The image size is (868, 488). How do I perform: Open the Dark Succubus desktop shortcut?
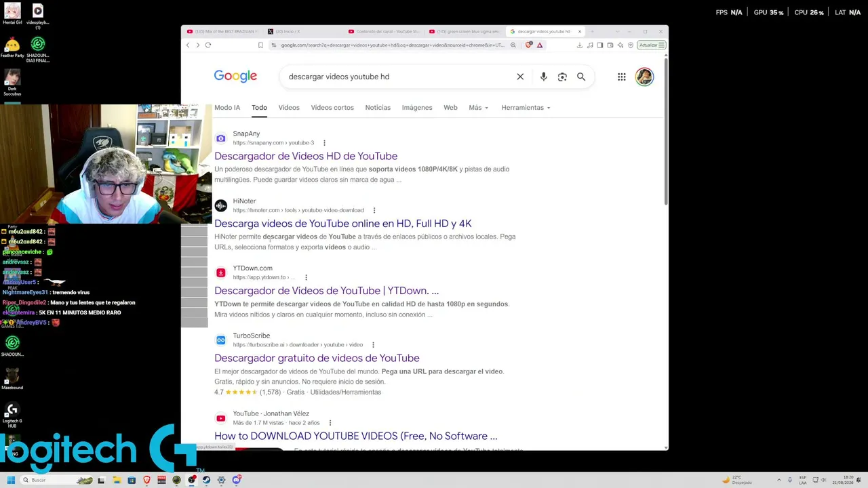coord(12,82)
